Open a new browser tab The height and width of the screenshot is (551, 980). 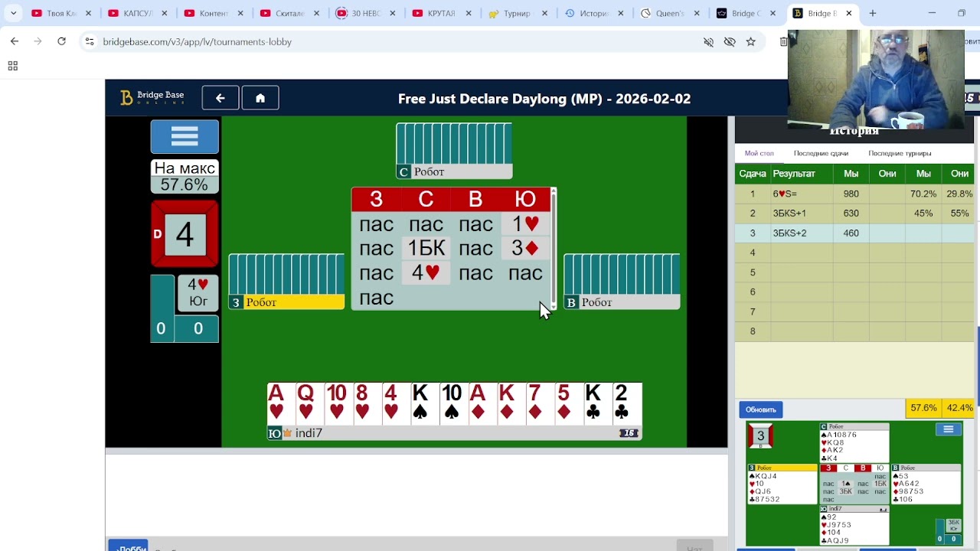(x=872, y=13)
